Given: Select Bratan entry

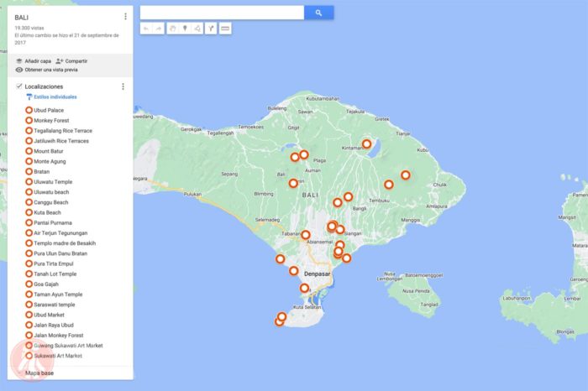Looking at the screenshot, I should click(37, 171).
